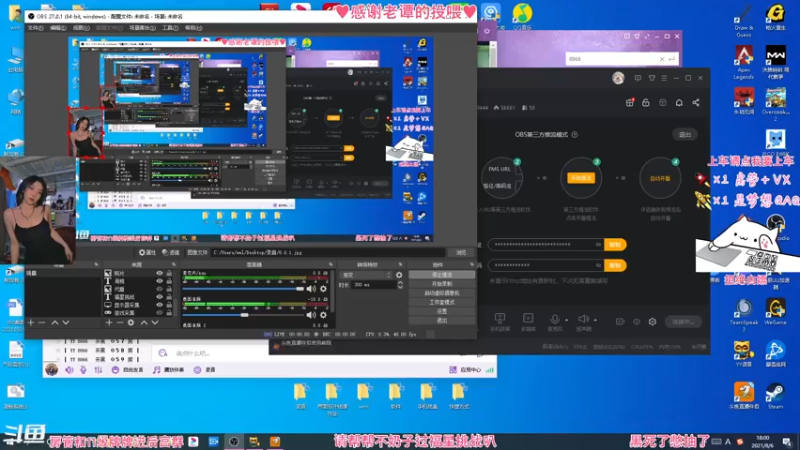
Task: Open settings gear of top mixer track
Action: pyautogui.click(x=323, y=289)
